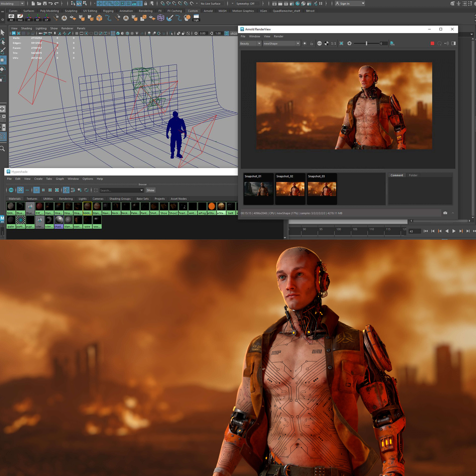
Task: Click the Save scene icon
Action: pyautogui.click(x=45, y=3)
